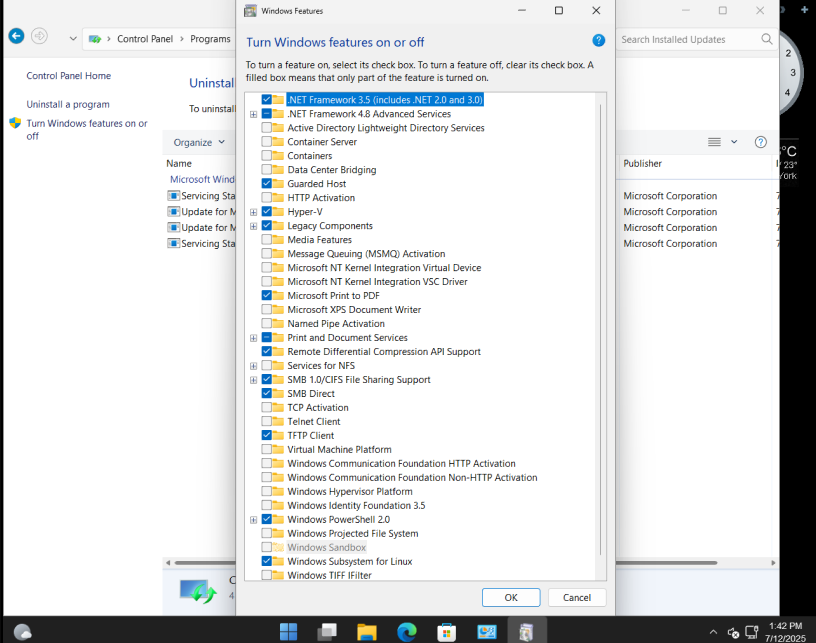
Task: Click the Microsoft Windows group header
Action: pyautogui.click(x=202, y=179)
